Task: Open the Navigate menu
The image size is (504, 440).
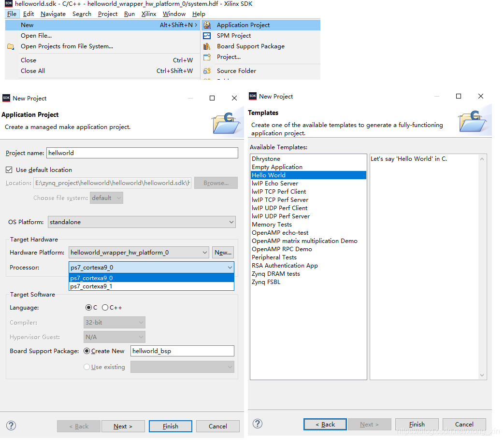Action: [53, 14]
